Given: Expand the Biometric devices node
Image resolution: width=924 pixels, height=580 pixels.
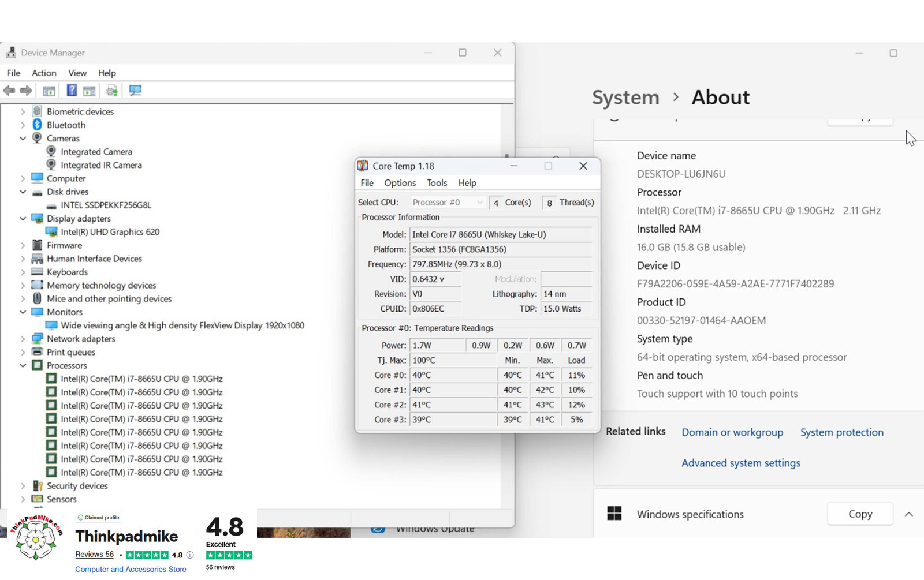Looking at the screenshot, I should (x=23, y=111).
